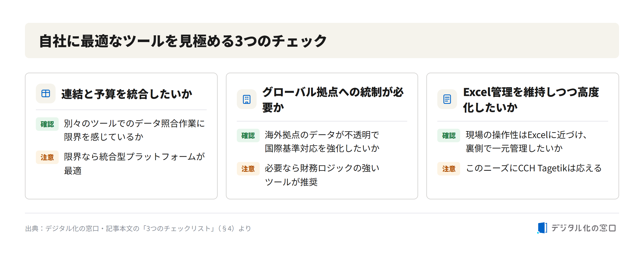Click the green 確認 badge in first card
Viewport: 644px width, 258px height.
[x=47, y=124]
